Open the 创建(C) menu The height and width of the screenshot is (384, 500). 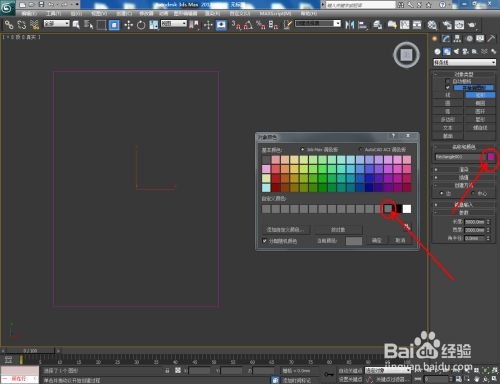(x=124, y=13)
